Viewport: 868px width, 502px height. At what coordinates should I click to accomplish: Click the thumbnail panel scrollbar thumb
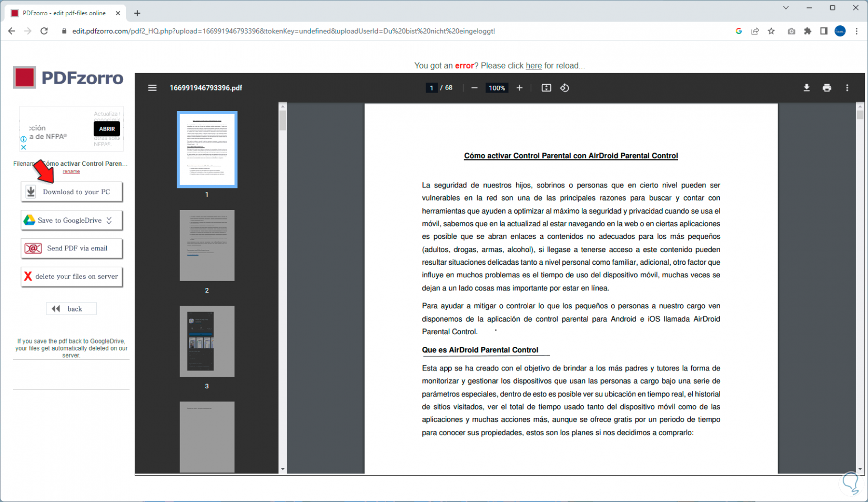click(x=282, y=120)
